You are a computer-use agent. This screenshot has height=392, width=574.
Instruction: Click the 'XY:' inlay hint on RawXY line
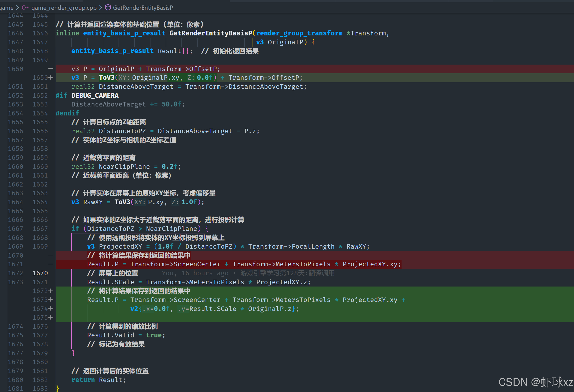click(x=140, y=202)
